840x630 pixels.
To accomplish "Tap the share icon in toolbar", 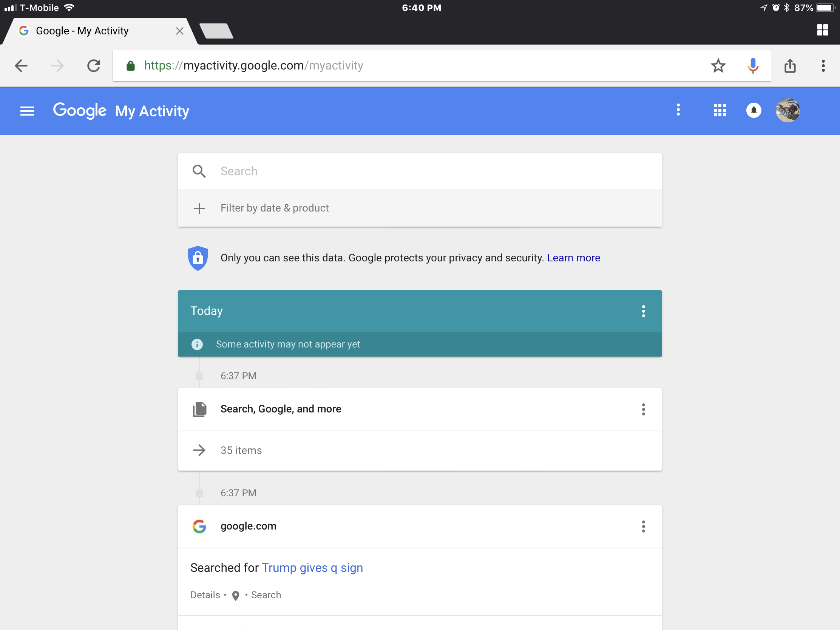I will [x=790, y=66].
